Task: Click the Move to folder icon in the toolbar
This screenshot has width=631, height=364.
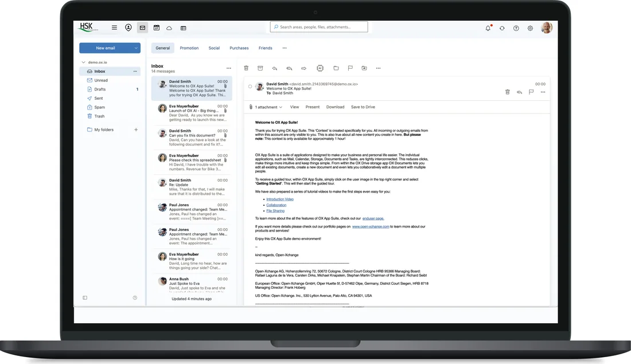Action: pyautogui.click(x=336, y=68)
